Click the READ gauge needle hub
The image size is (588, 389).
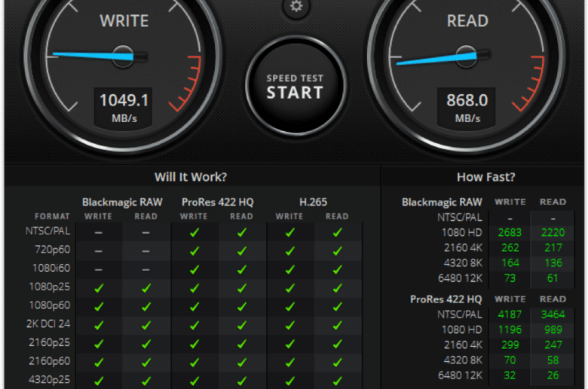tap(466, 57)
